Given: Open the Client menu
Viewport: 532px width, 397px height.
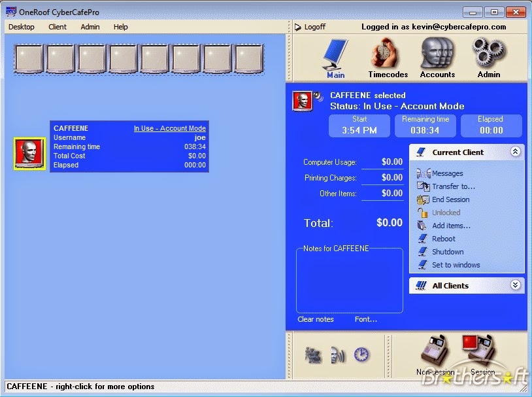Looking at the screenshot, I should 57,27.
